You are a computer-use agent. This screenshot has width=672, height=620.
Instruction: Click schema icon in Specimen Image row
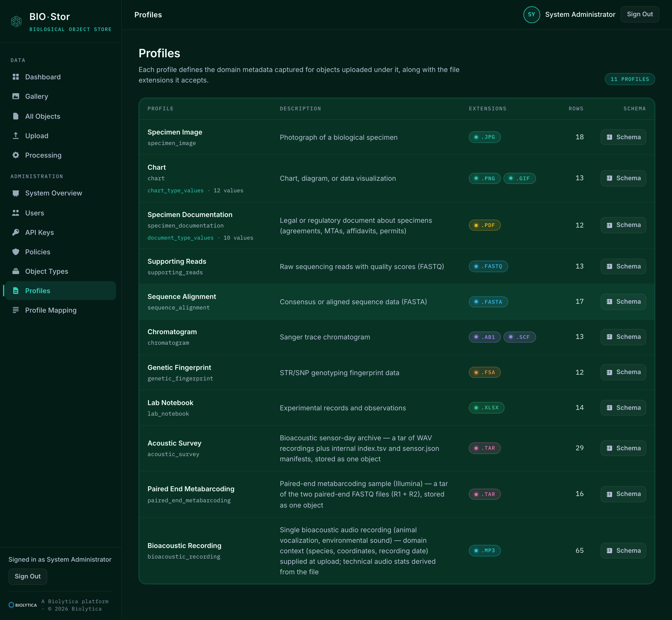coord(609,137)
